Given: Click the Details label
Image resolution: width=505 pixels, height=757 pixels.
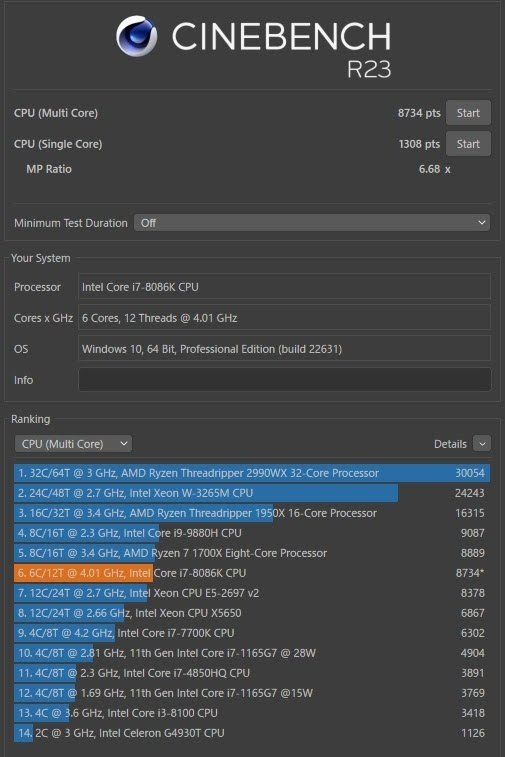Looking at the screenshot, I should (450, 444).
